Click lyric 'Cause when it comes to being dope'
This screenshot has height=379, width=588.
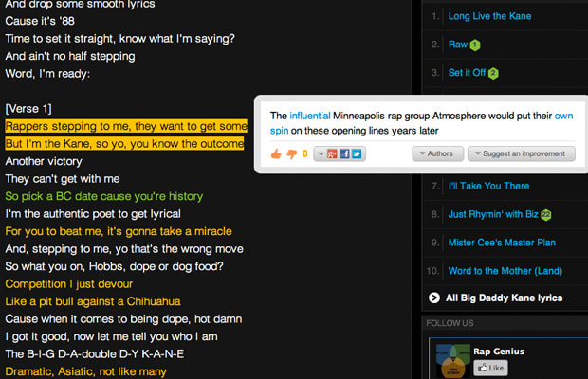click(123, 319)
